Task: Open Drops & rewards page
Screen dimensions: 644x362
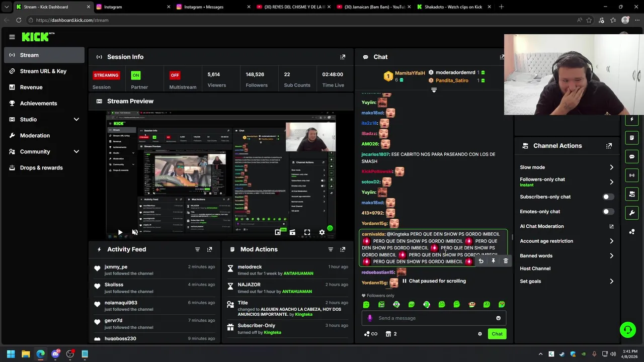Action: (44, 167)
